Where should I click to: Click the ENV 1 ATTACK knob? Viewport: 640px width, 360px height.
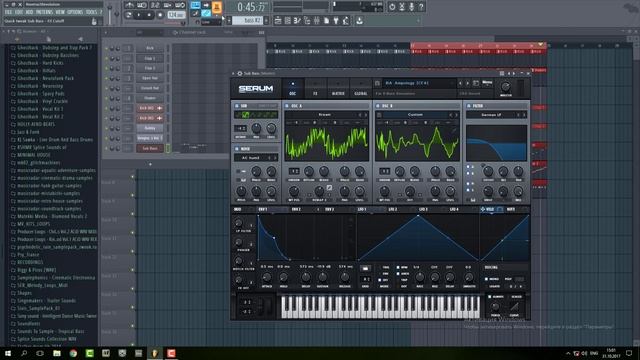click(267, 278)
